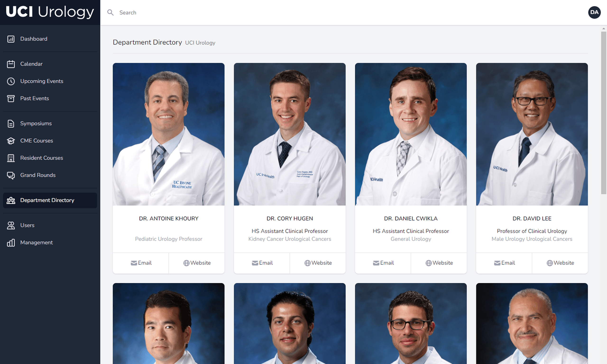Open the Calendar section

31,64
